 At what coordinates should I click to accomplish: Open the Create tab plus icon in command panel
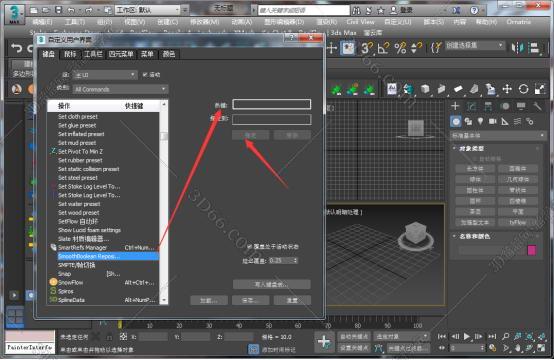455,106
